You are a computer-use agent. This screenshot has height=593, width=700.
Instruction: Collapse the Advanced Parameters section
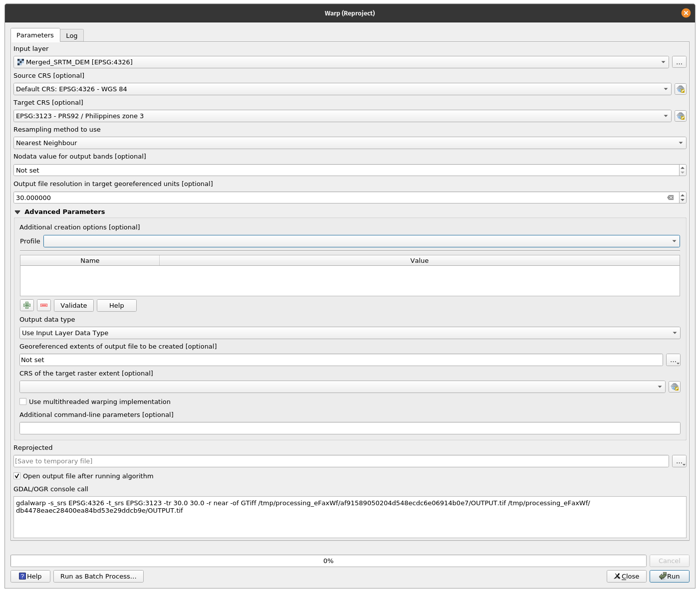coord(17,212)
